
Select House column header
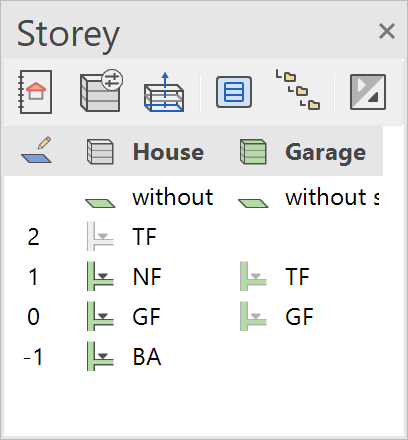point(168,152)
